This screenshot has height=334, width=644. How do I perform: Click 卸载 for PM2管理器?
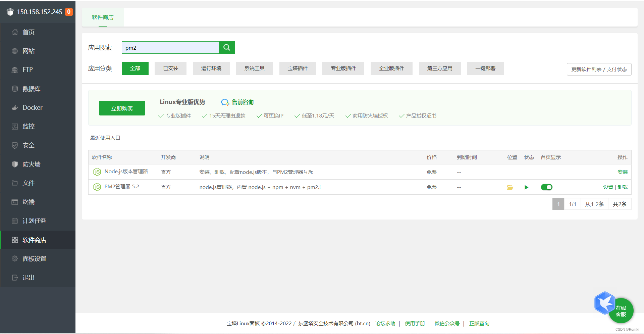(623, 187)
